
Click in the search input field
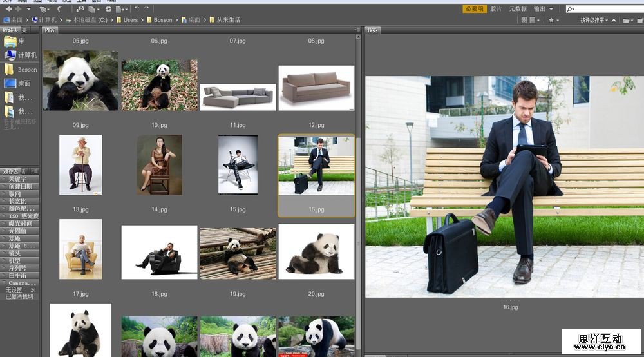(x=609, y=9)
